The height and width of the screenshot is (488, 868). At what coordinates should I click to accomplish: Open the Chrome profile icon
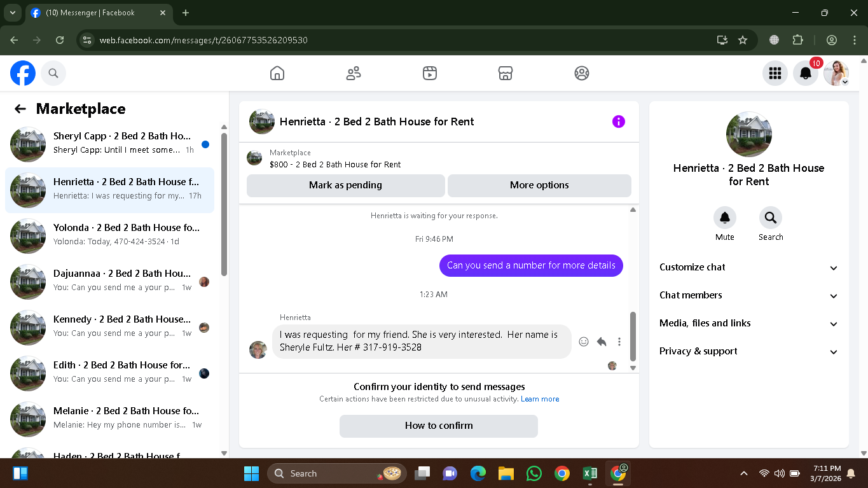click(832, 40)
